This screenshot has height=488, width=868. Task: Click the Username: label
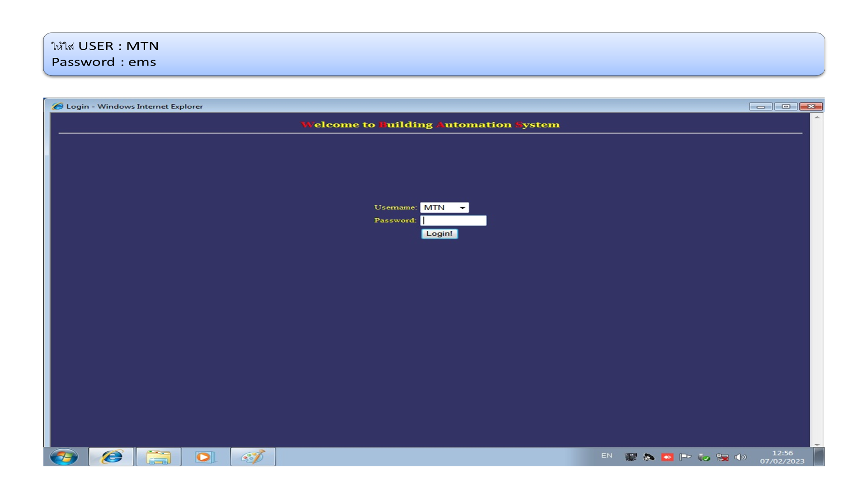click(x=396, y=207)
